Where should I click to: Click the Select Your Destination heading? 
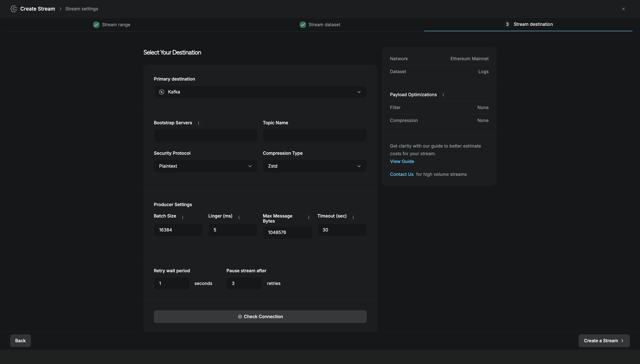(x=172, y=52)
